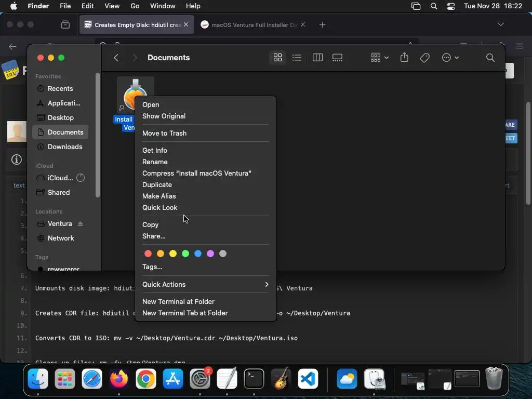Image resolution: width=532 pixels, height=399 pixels.
Task: Launch GarageBand from the Dock
Action: coord(281,379)
